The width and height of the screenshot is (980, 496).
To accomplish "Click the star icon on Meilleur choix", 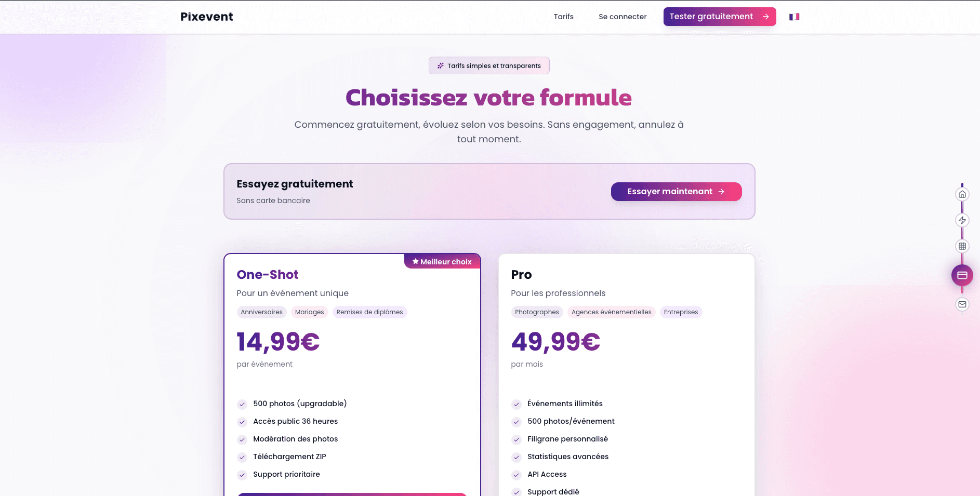I will point(416,261).
